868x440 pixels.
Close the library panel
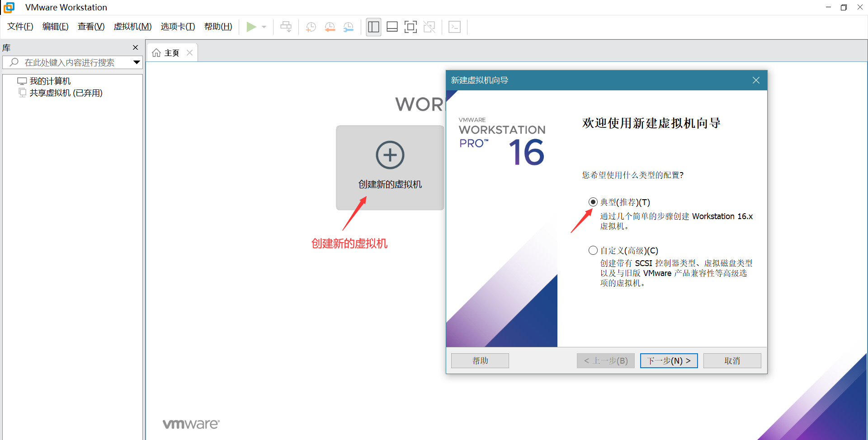point(135,47)
